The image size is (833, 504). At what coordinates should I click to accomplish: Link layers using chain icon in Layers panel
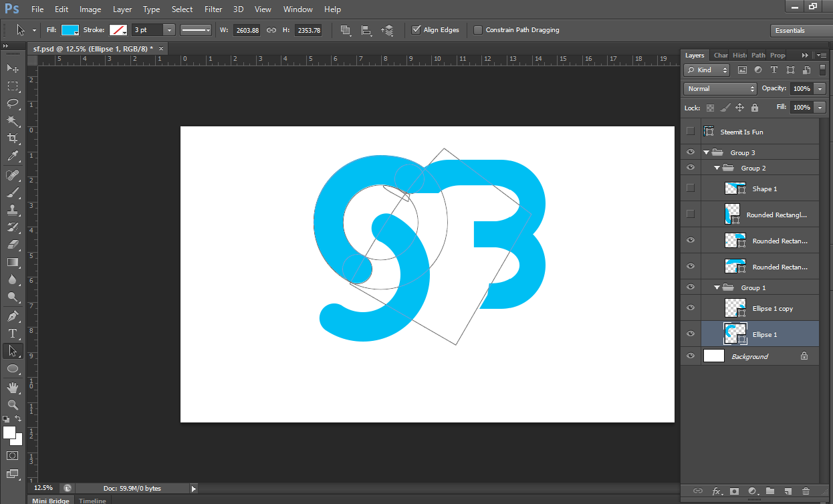698,491
